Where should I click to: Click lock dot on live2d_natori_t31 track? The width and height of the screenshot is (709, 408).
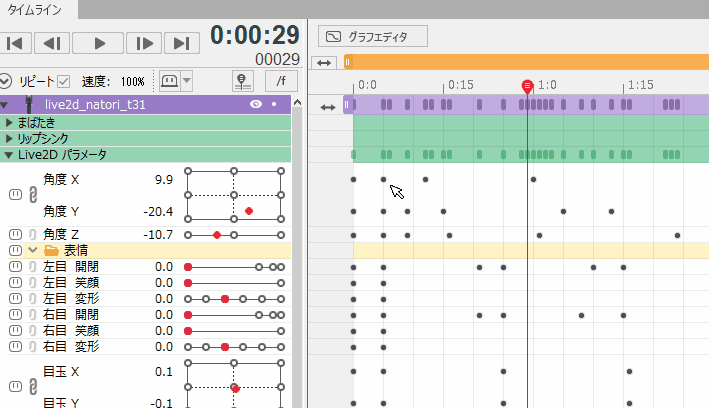tap(274, 104)
